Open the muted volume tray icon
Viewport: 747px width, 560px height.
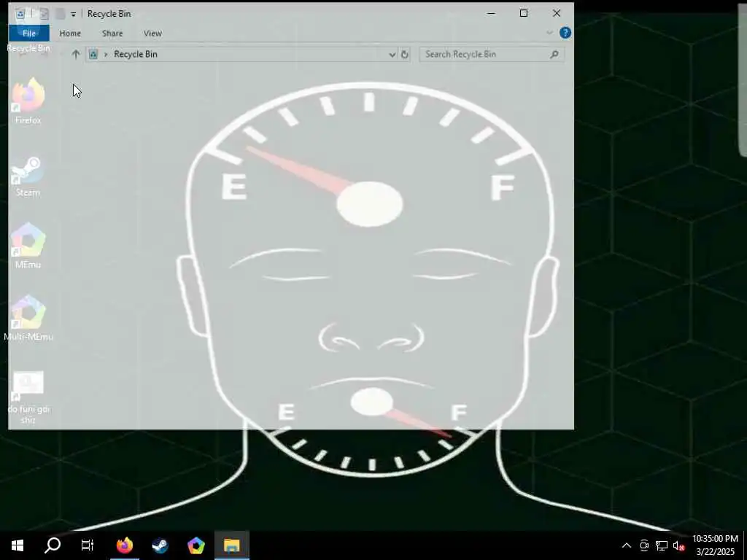click(x=678, y=545)
